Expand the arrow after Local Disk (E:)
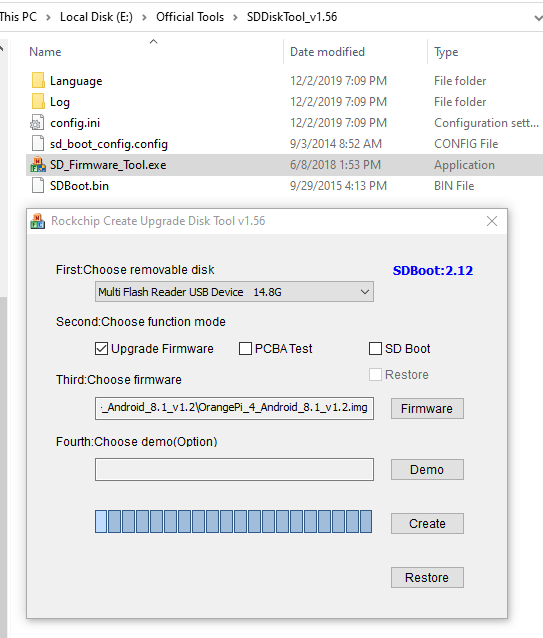The image size is (543, 638). pyautogui.click(x=144, y=17)
